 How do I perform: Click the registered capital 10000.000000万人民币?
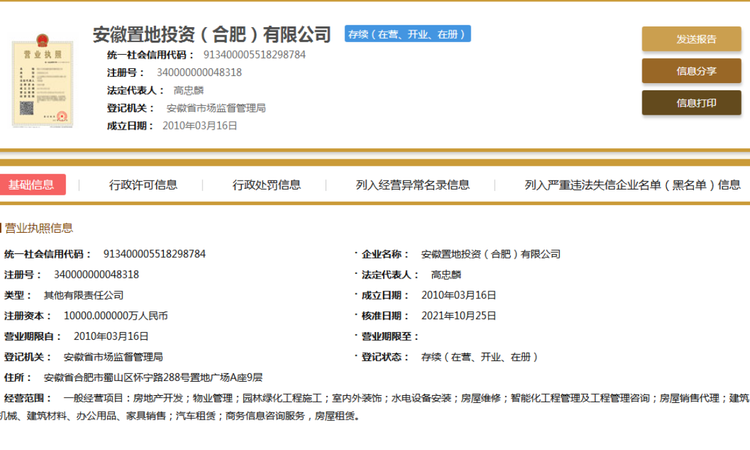[116, 316]
